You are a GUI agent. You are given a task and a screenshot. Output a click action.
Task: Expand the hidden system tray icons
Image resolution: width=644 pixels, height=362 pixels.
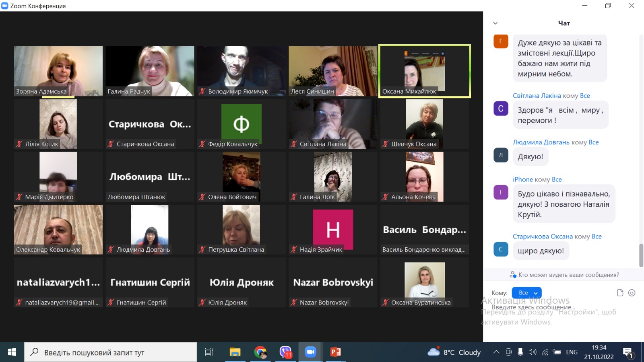pyautogui.click(x=496, y=352)
